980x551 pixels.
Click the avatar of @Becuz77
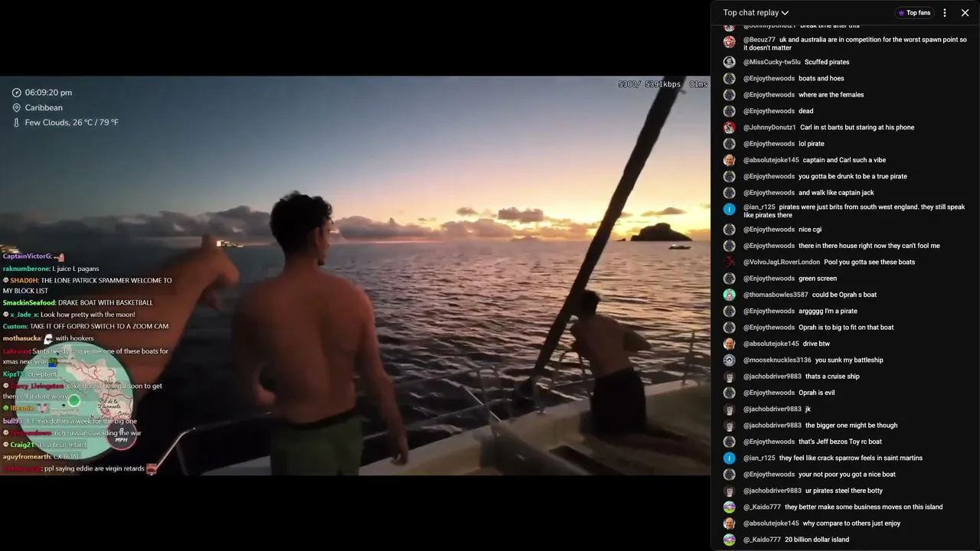coord(730,42)
